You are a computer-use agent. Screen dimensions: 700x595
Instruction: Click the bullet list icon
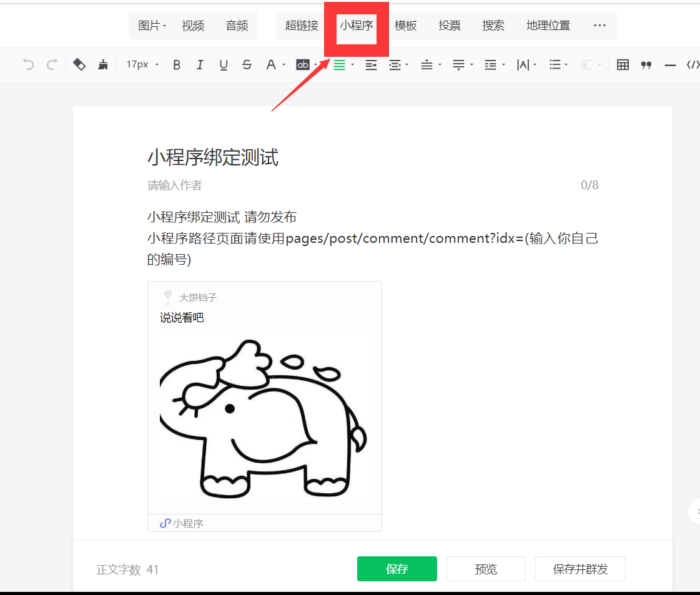point(555,65)
